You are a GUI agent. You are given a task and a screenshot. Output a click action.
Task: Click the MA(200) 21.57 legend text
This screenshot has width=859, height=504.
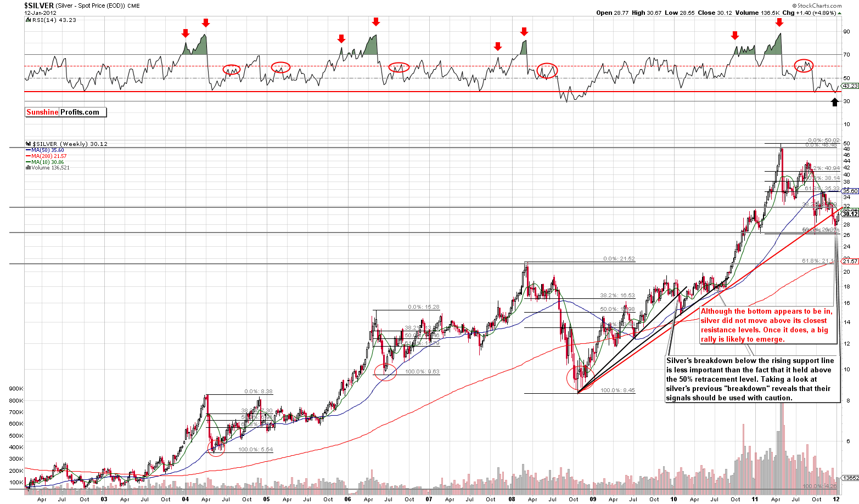pyautogui.click(x=49, y=156)
